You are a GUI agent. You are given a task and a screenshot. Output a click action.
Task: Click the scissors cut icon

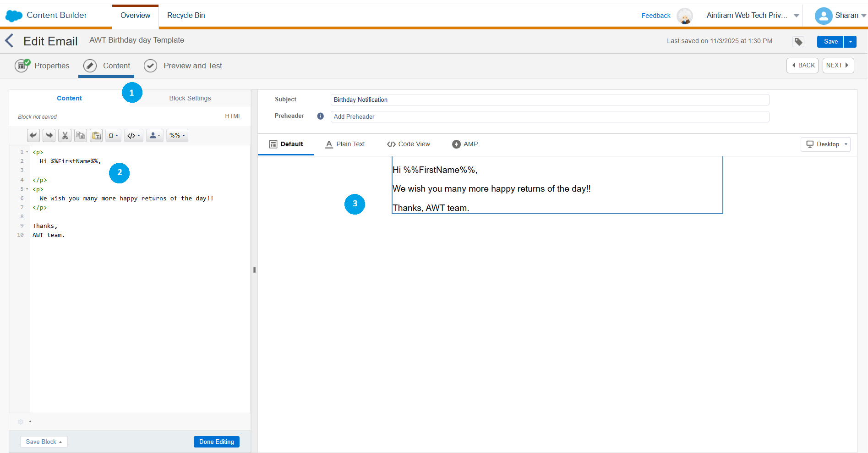click(65, 135)
